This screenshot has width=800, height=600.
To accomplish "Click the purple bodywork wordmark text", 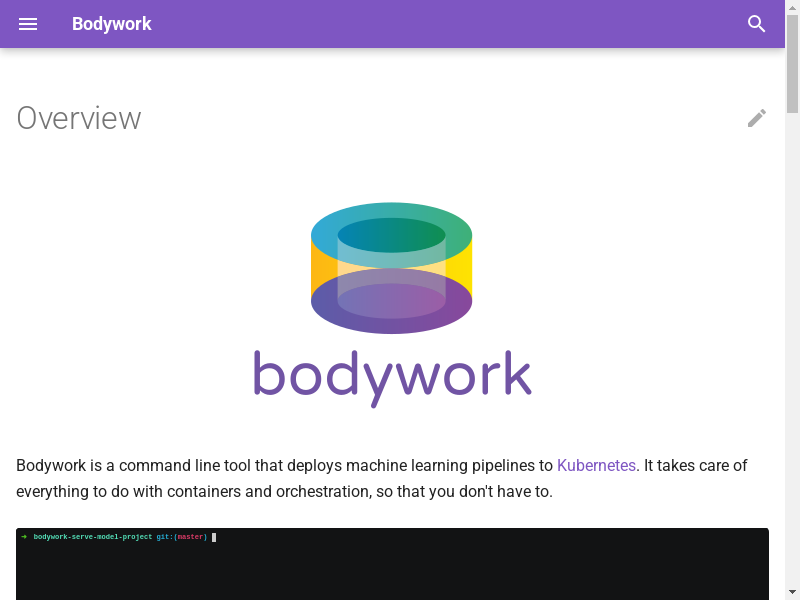I will pos(391,376).
